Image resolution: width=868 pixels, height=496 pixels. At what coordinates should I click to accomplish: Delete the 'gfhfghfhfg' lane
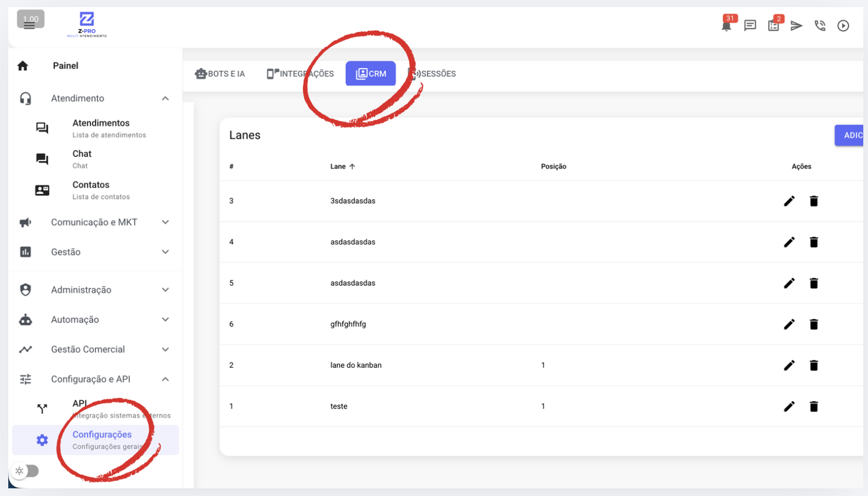point(814,324)
